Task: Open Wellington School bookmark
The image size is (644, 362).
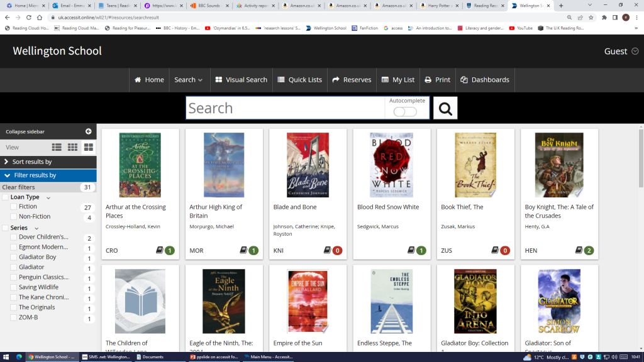Action: point(326,28)
